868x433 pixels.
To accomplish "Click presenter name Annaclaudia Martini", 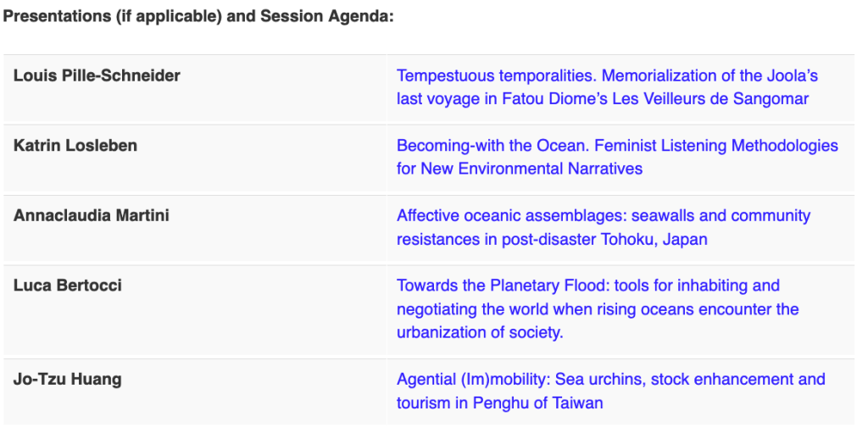I will click(92, 215).
